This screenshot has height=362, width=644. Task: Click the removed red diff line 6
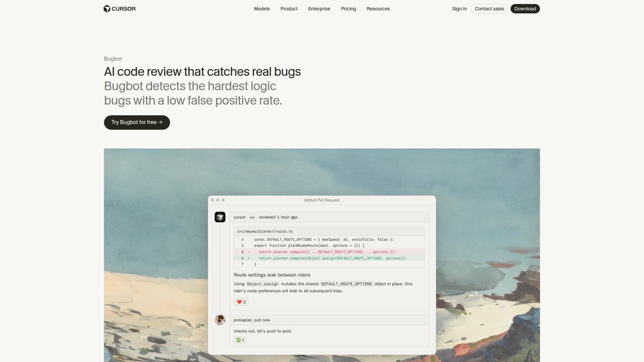pyautogui.click(x=329, y=252)
